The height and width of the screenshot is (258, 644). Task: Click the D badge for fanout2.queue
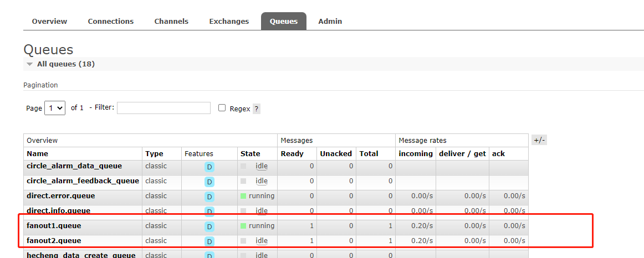click(209, 241)
